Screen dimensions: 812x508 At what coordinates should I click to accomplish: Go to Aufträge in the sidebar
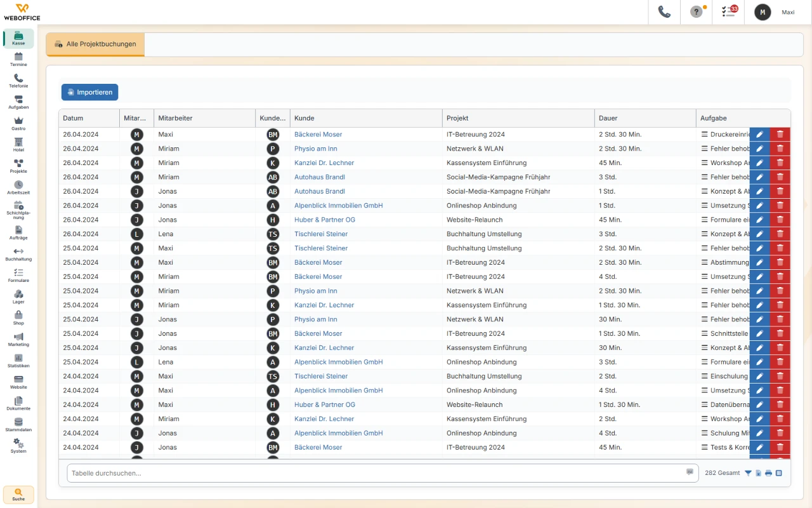[18, 233]
